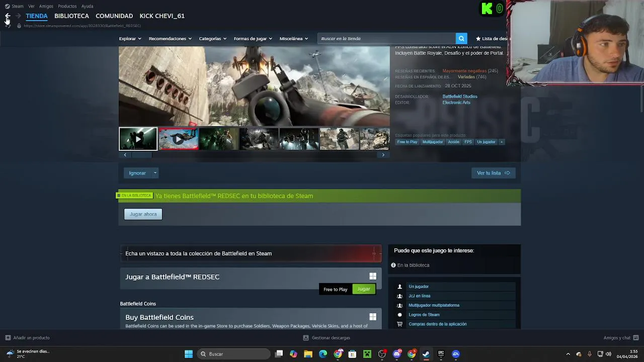The height and width of the screenshot is (362, 644).
Task: Show hidden system tray icons
Action: 568,354
